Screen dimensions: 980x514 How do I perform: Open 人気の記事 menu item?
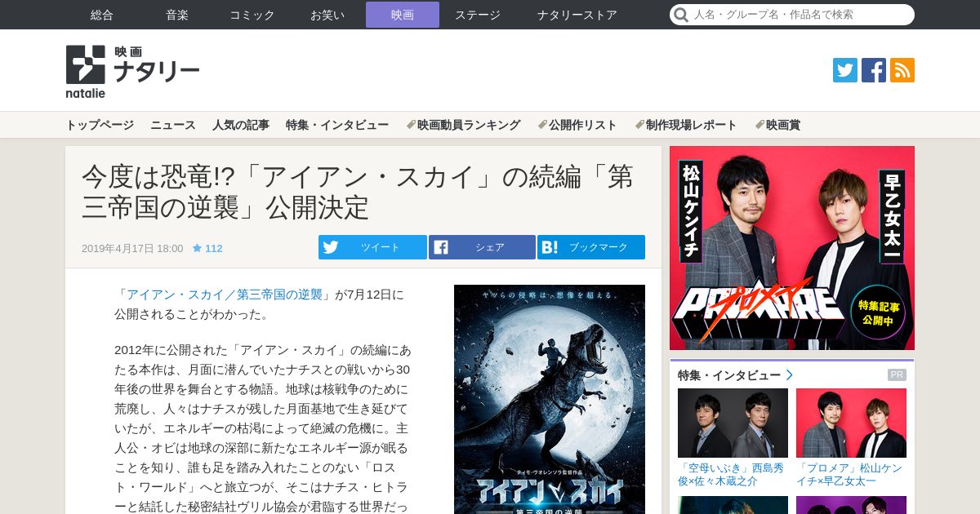pyautogui.click(x=241, y=125)
